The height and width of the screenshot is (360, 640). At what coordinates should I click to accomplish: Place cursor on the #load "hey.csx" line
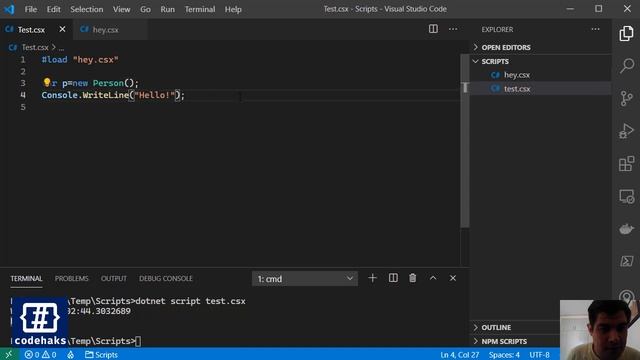[x=80, y=60]
